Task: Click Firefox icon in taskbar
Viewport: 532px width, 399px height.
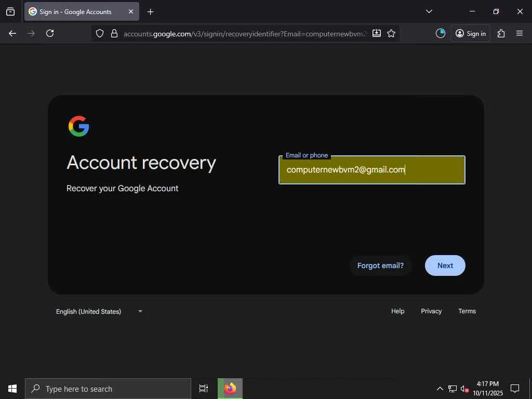Action: pyautogui.click(x=230, y=389)
